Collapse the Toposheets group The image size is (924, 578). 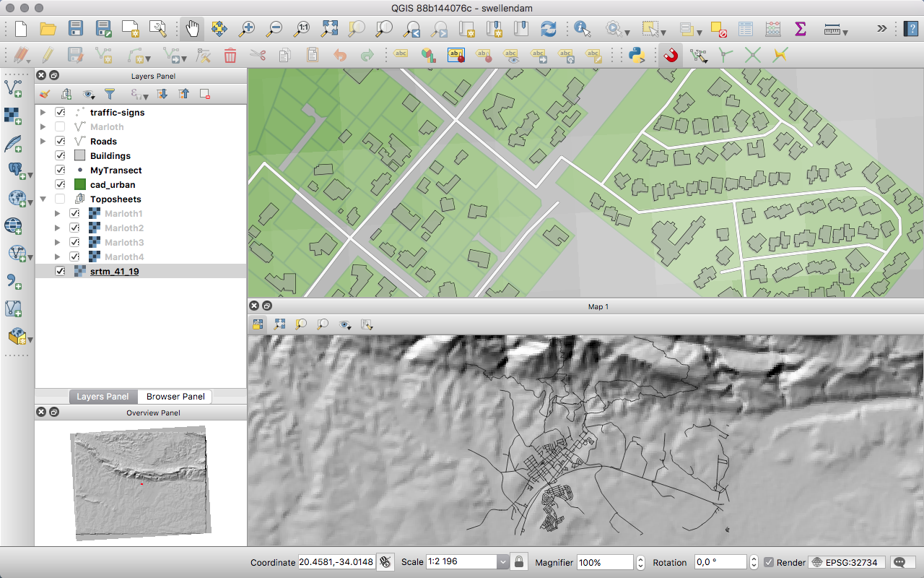point(43,199)
